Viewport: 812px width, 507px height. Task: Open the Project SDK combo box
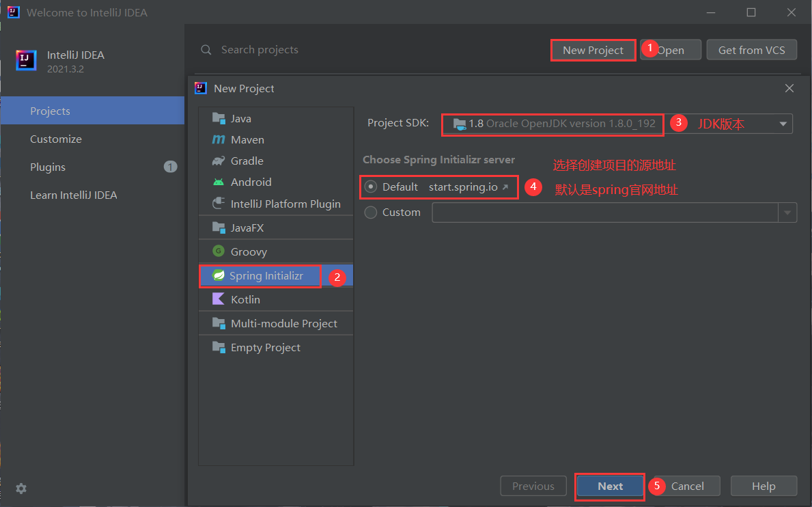pyautogui.click(x=617, y=124)
